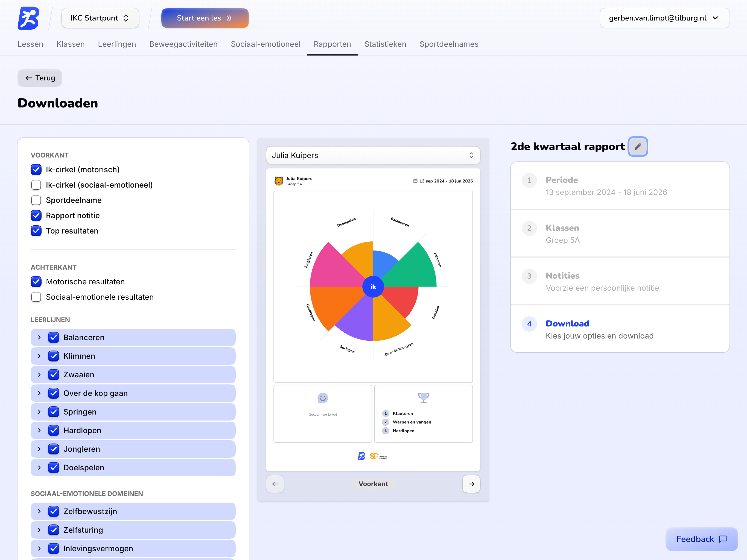Uncheck the Rapport notitie option
This screenshot has height=560, width=747.
tap(36, 215)
